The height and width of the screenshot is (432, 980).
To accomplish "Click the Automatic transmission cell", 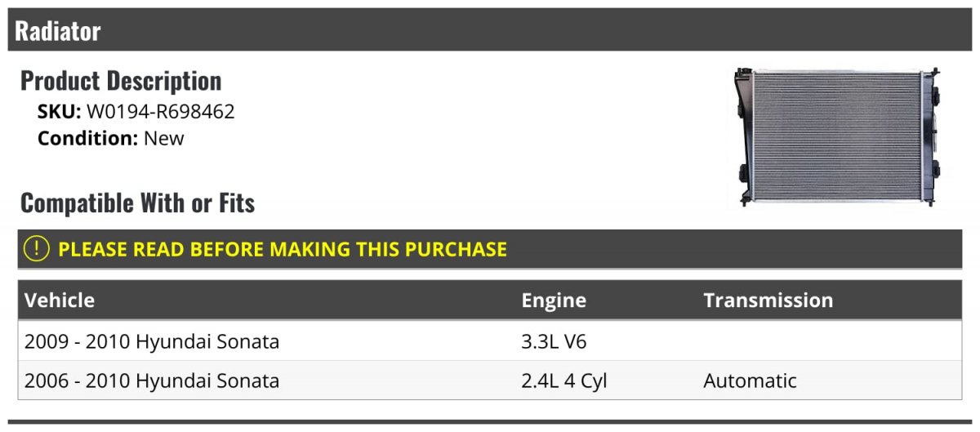I will coord(750,381).
